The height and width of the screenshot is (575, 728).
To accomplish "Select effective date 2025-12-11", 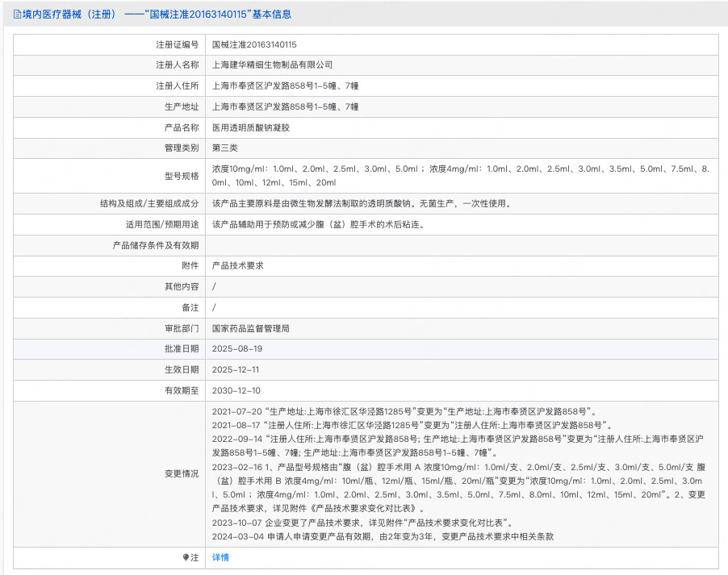I will point(236,370).
